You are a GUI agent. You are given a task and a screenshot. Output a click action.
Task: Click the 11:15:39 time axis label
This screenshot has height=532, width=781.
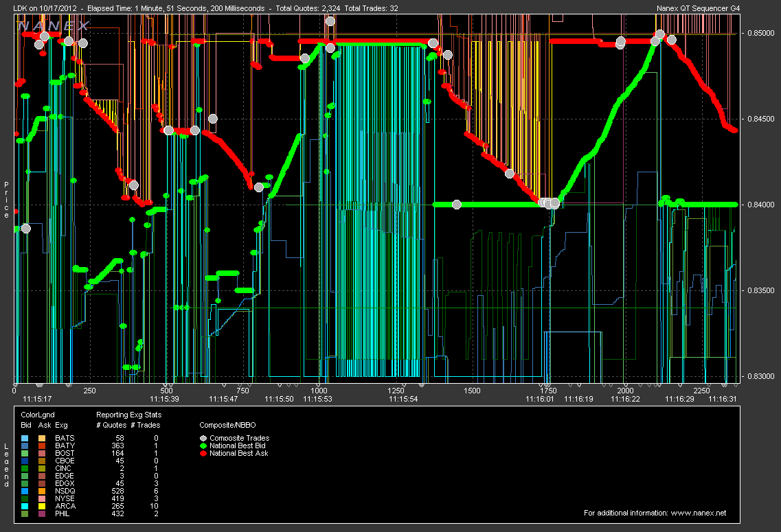tap(164, 399)
